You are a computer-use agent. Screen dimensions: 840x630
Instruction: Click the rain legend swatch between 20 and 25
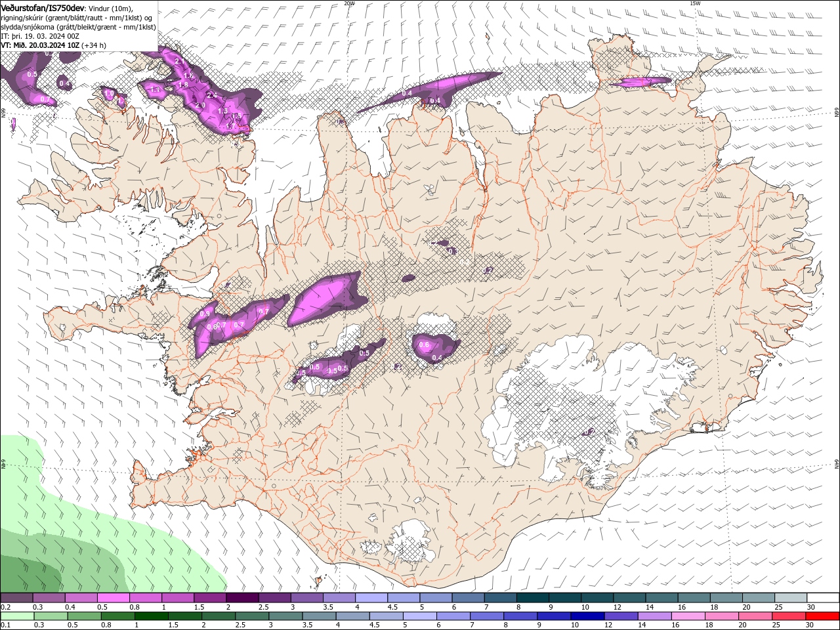[x=755, y=616]
